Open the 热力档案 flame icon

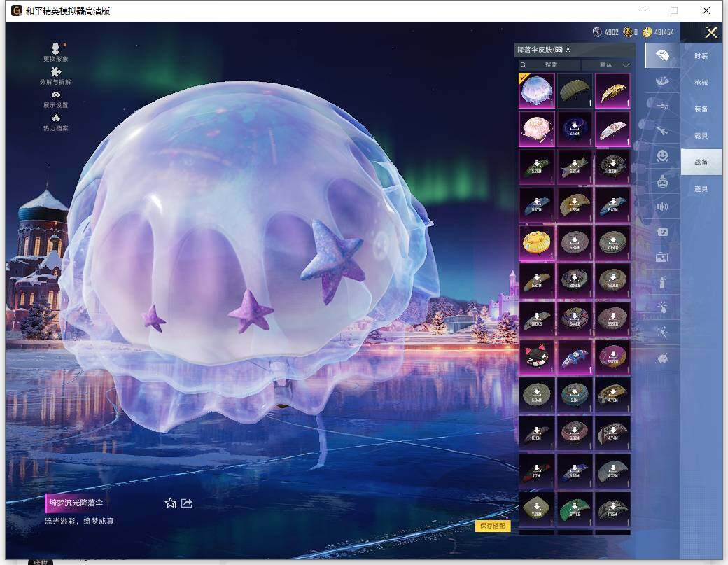click(56, 118)
